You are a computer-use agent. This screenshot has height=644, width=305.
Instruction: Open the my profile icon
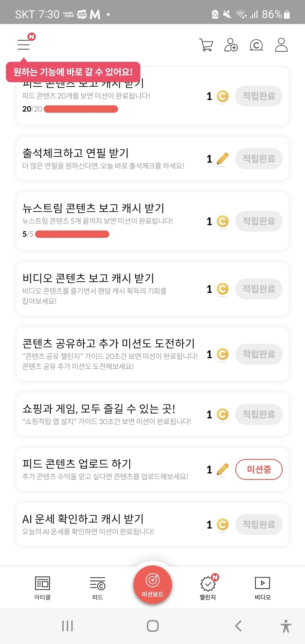pos(281,45)
